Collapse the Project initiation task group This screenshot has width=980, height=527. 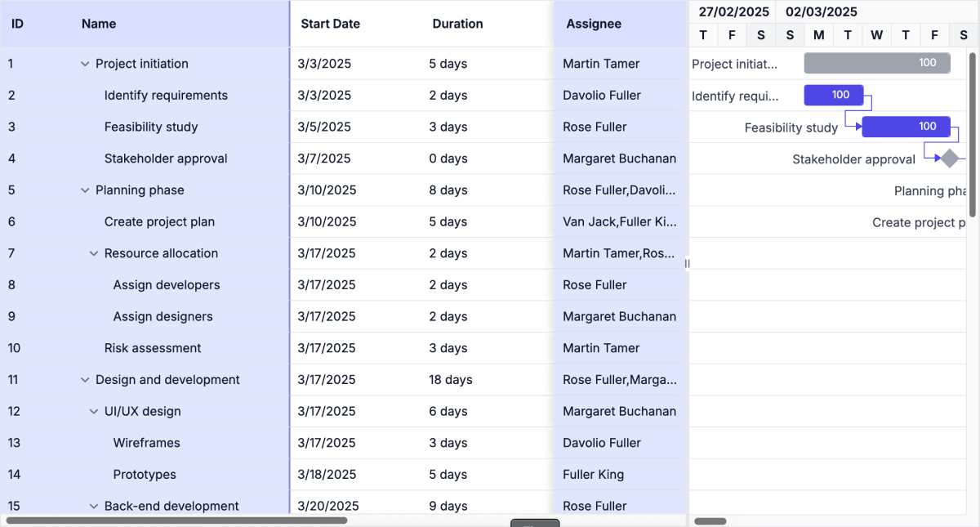[x=85, y=63]
